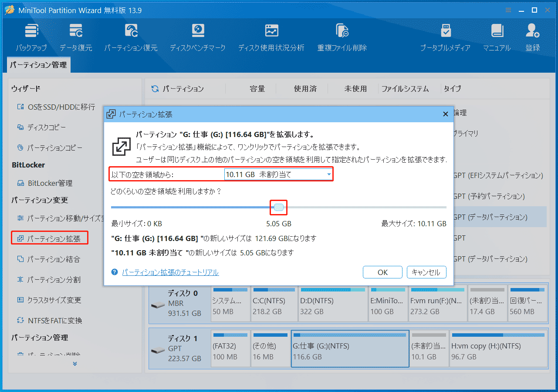This screenshot has width=558, height=392.
Task: Select パーティション分割 in sidebar
Action: [48, 280]
